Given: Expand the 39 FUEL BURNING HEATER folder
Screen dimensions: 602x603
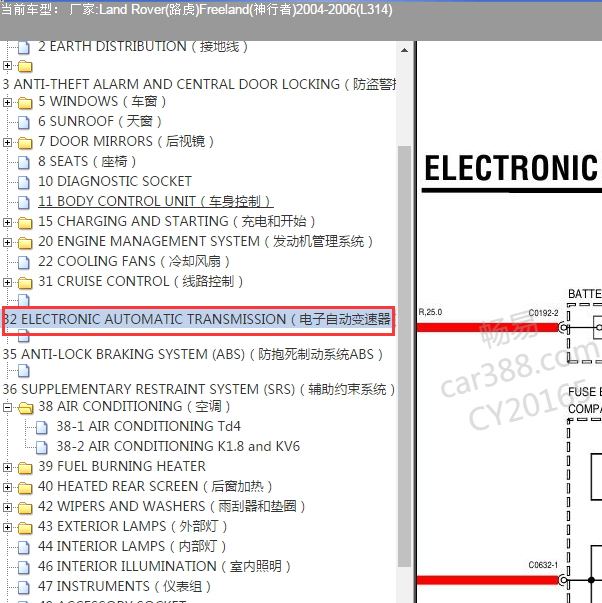Looking at the screenshot, I should point(7,467).
